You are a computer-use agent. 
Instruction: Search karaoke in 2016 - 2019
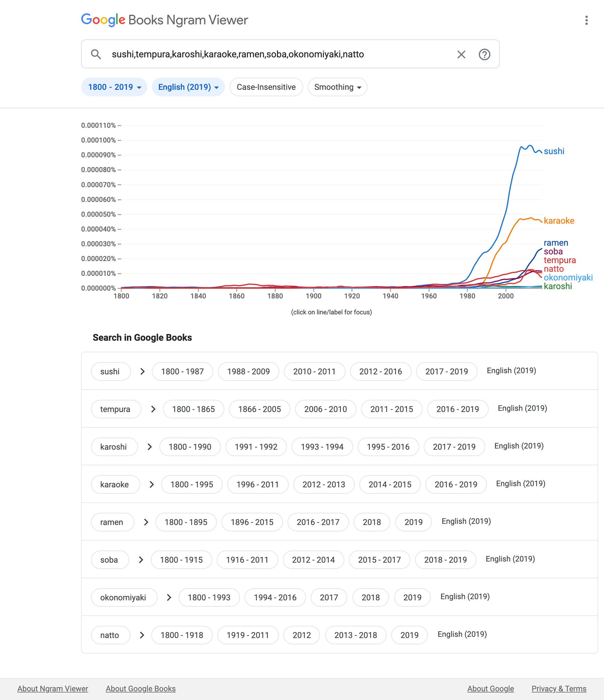tap(456, 484)
